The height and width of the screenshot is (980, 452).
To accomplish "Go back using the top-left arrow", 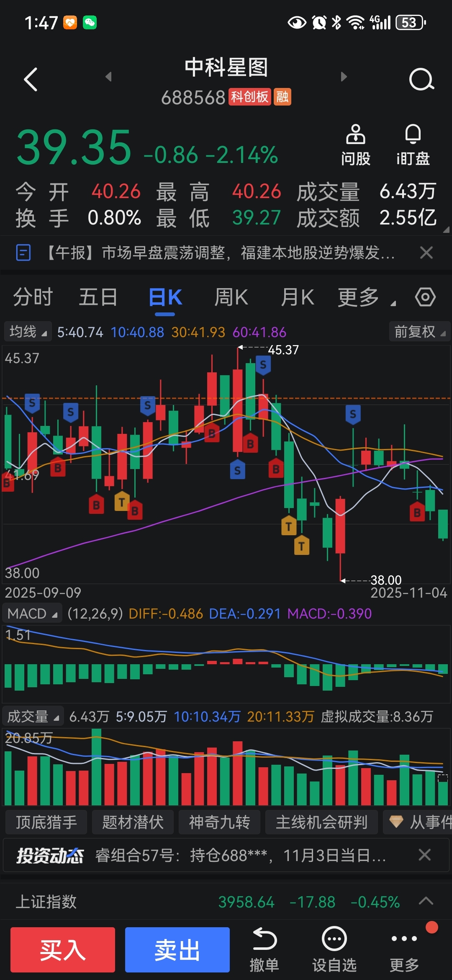I will click(31, 79).
